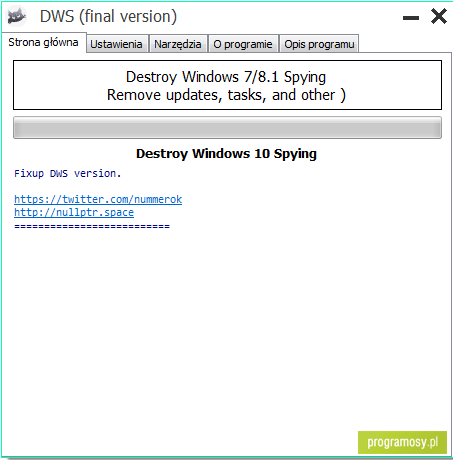
Task: Click the "Fixup DWS version." log line
Action: pyautogui.click(x=67, y=173)
